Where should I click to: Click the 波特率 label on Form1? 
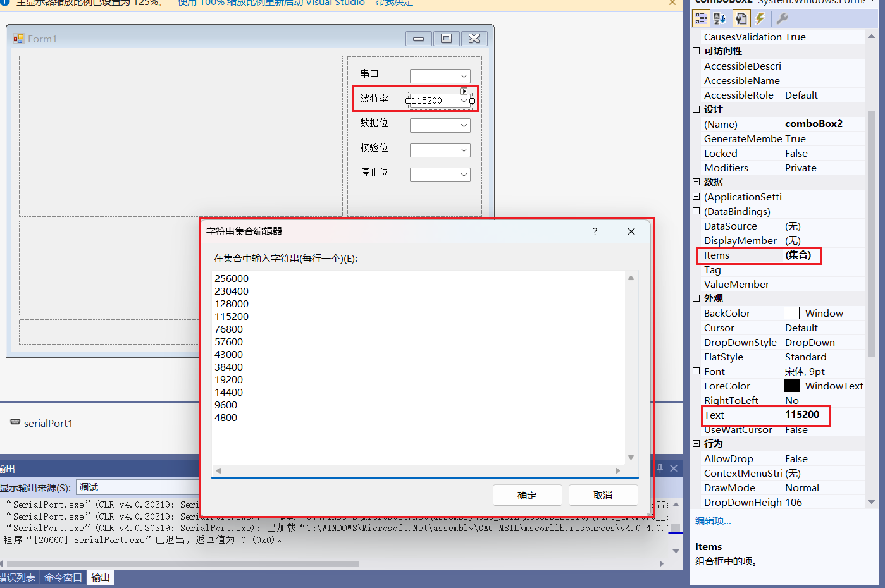click(x=374, y=98)
